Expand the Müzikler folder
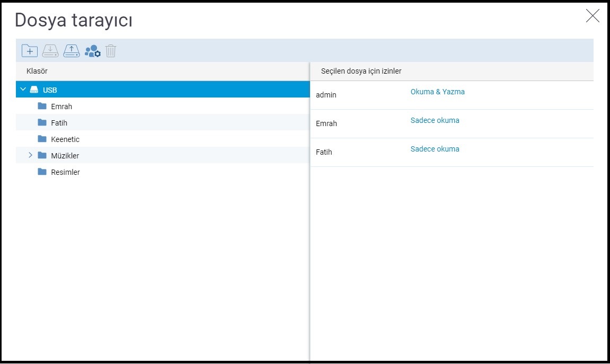This screenshot has width=610, height=364. (30, 155)
